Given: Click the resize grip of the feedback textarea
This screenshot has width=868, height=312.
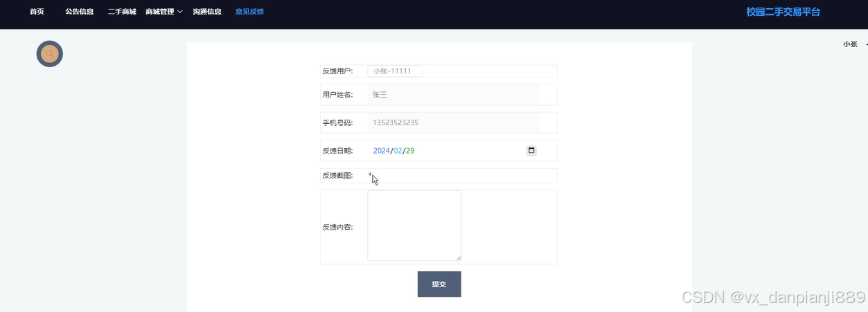Looking at the screenshot, I should click(x=458, y=257).
